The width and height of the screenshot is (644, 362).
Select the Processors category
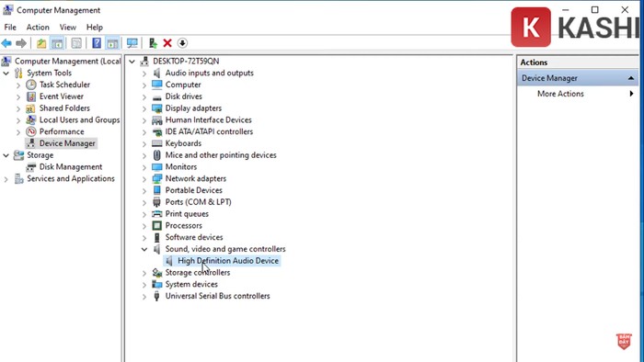point(183,225)
